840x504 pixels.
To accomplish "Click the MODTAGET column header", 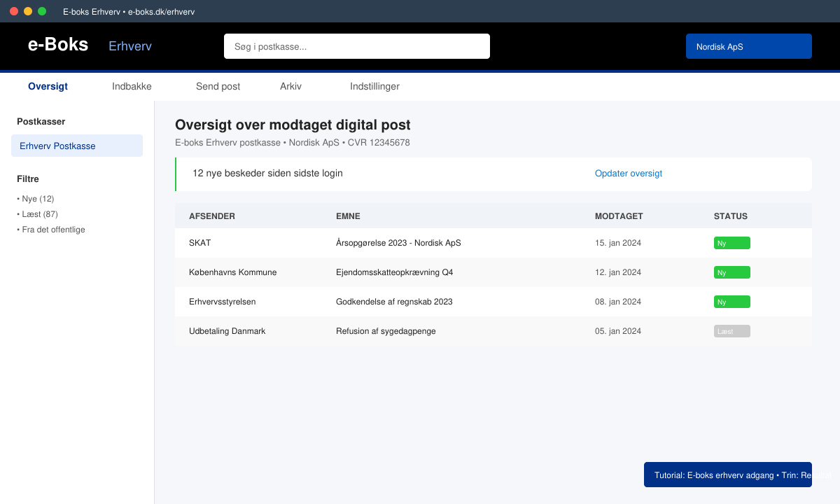I will coord(619,216).
